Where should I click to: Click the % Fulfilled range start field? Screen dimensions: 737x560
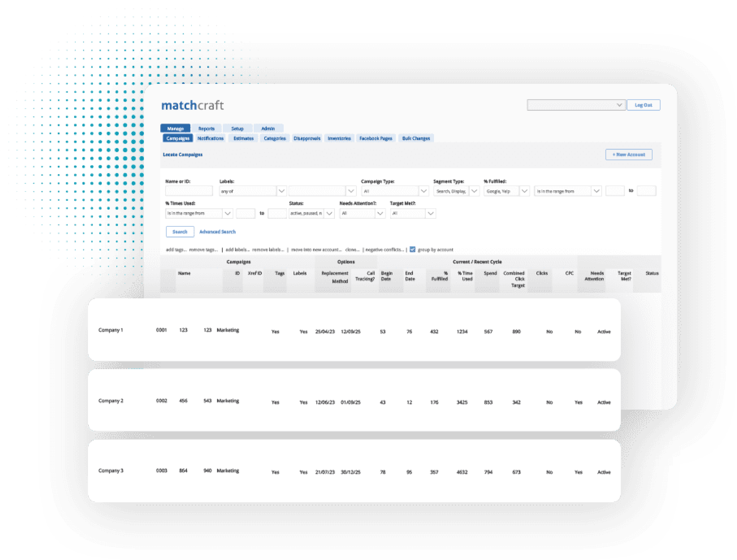[x=615, y=191]
